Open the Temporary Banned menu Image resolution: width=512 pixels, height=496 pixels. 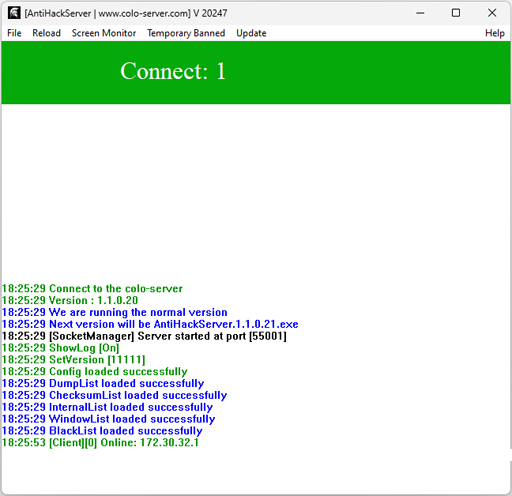[186, 33]
